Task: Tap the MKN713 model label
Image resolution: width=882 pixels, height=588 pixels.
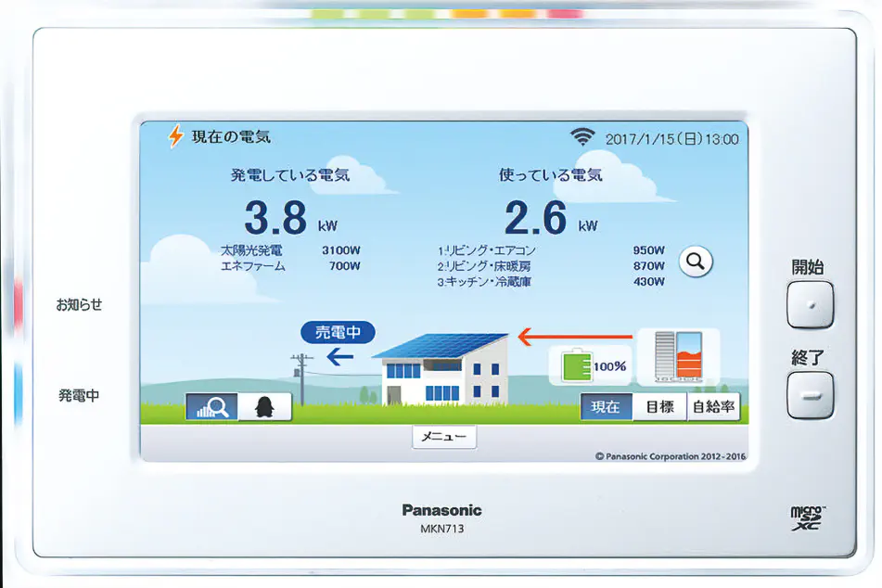Action: (442, 529)
